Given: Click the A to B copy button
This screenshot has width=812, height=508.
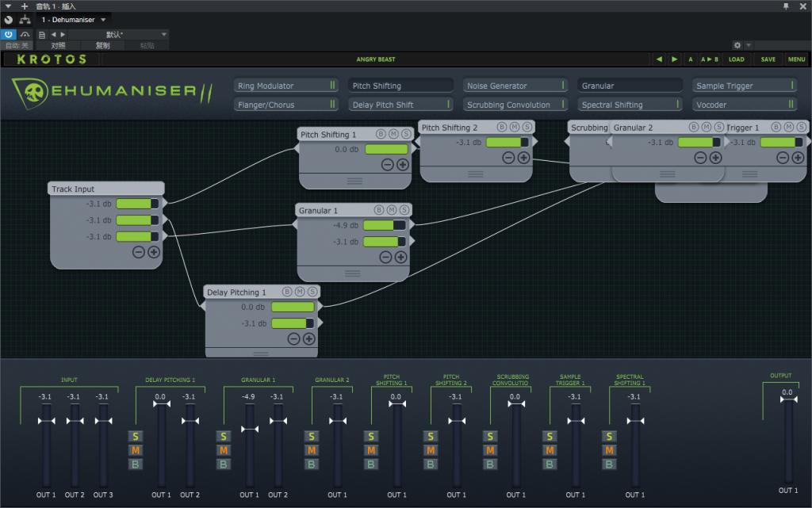Looking at the screenshot, I should pos(710,59).
